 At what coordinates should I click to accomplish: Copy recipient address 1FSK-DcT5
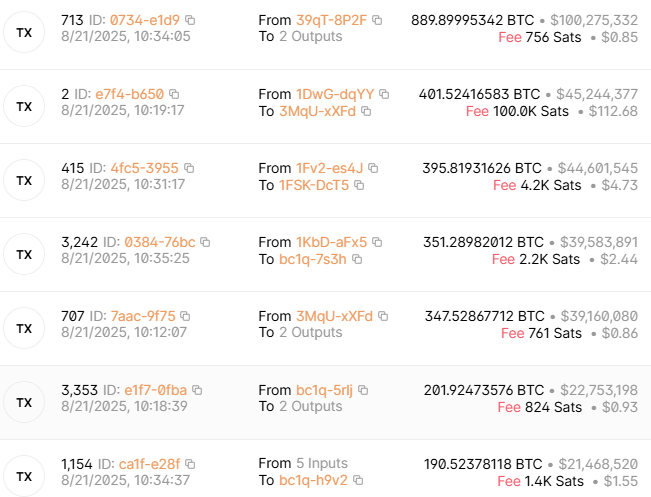coord(359,185)
